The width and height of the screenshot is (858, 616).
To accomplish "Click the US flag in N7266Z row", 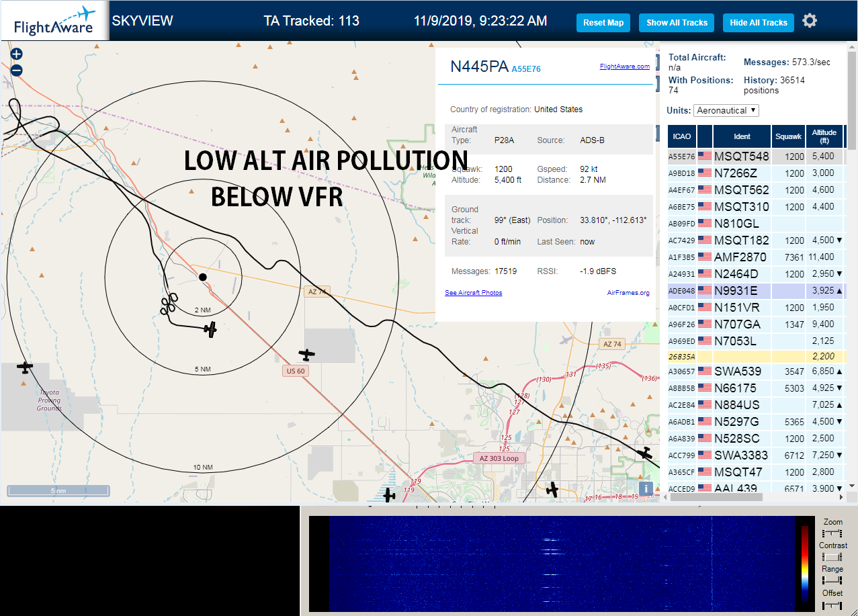I will [705, 173].
